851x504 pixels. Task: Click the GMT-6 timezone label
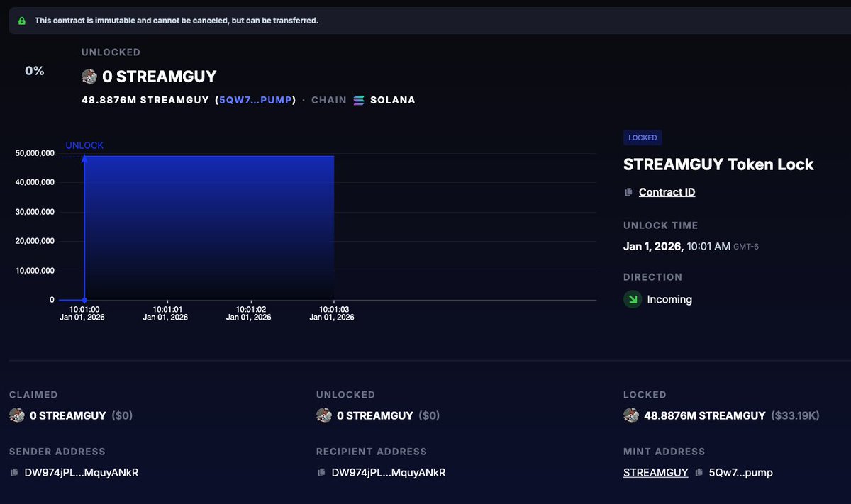coord(747,247)
